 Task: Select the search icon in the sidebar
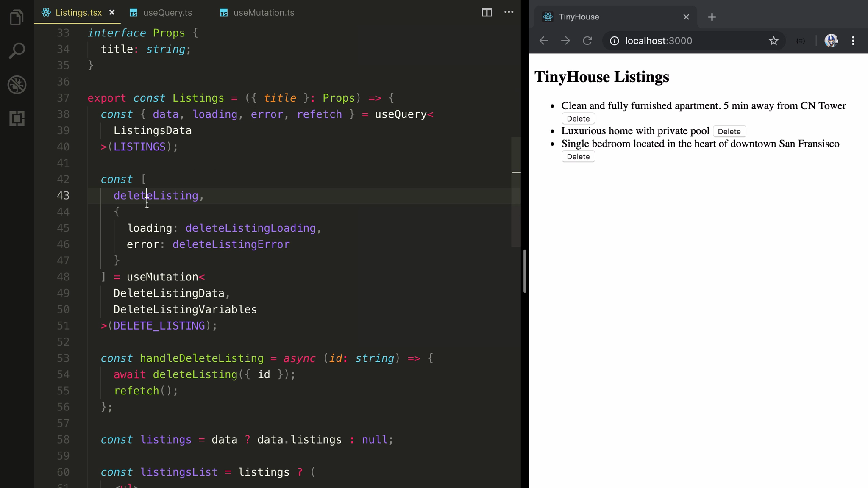point(16,50)
